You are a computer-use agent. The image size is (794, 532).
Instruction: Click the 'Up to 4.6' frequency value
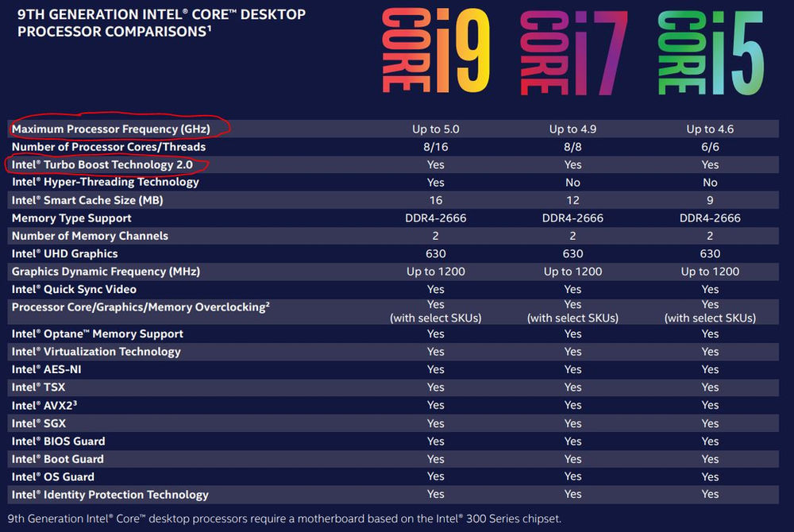[710, 129]
